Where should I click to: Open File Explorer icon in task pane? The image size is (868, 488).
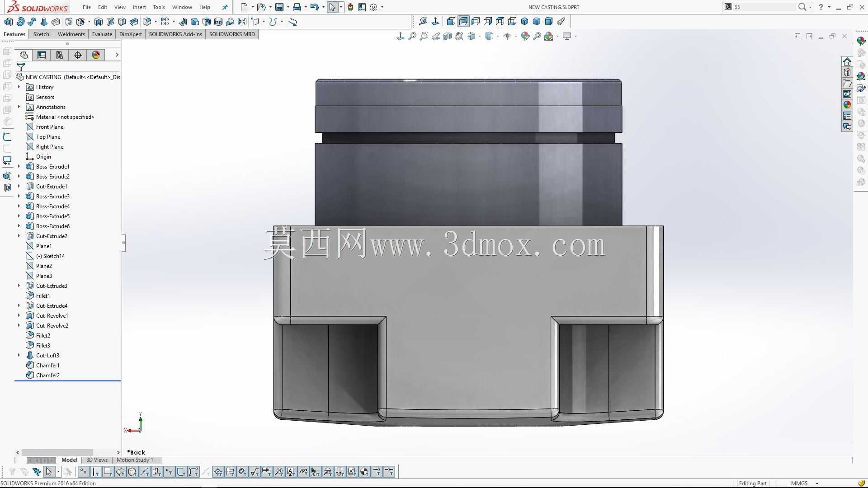[847, 83]
